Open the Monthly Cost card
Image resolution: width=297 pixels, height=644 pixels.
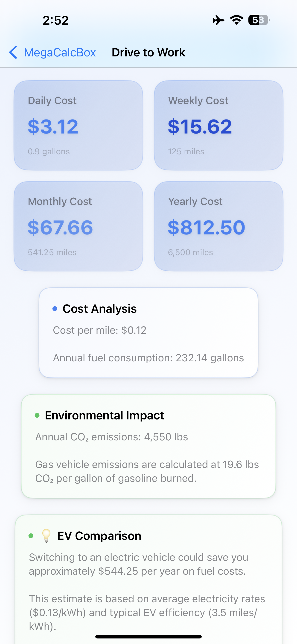click(x=78, y=226)
